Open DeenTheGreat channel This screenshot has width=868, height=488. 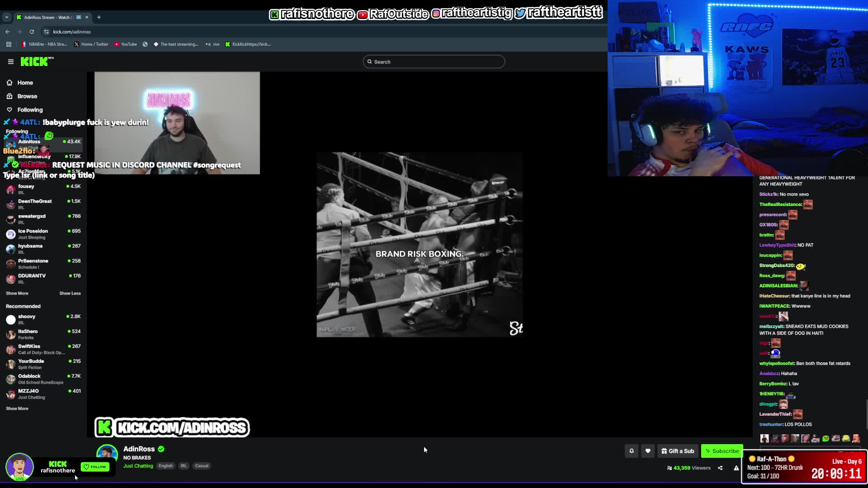43,204
